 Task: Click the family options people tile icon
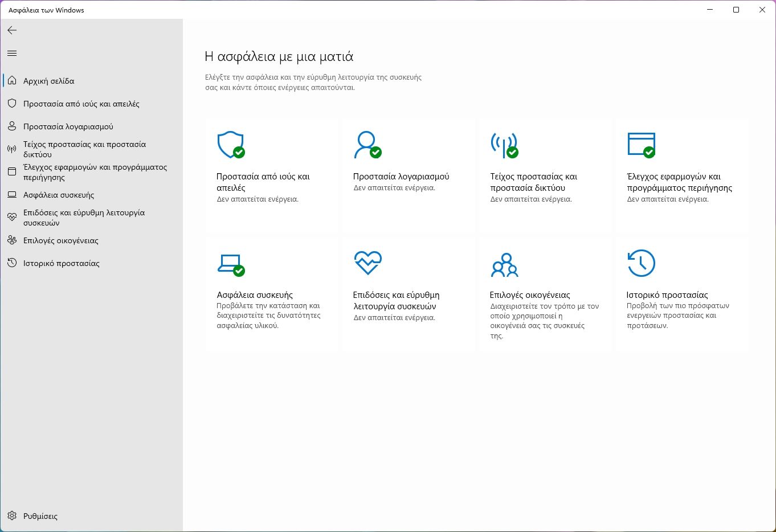click(x=504, y=265)
